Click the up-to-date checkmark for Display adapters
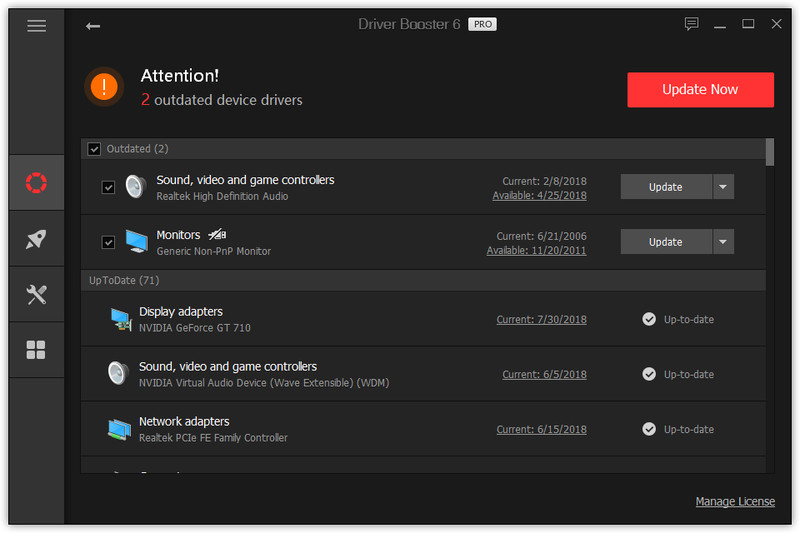This screenshot has height=533, width=800. point(649,319)
